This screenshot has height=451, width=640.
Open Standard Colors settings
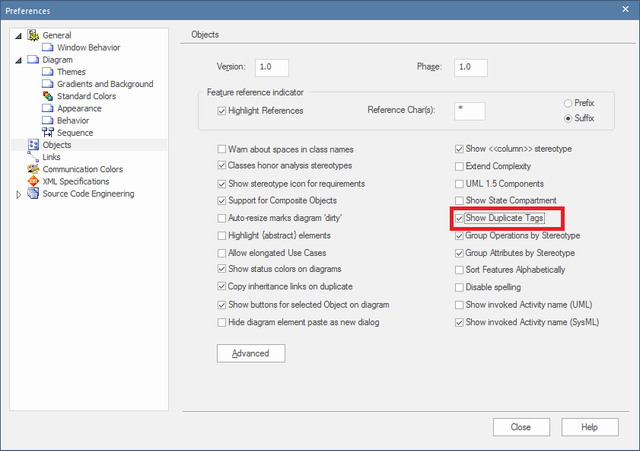tap(87, 96)
